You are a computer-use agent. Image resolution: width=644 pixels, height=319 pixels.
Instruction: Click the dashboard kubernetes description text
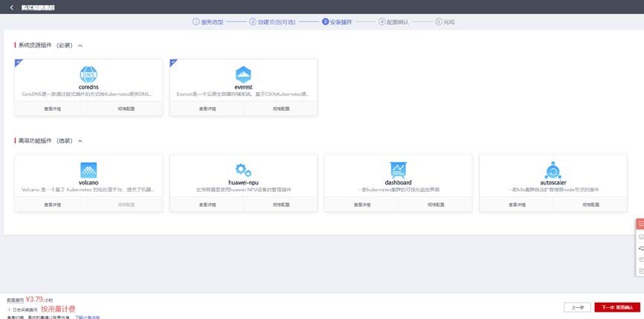click(398, 190)
